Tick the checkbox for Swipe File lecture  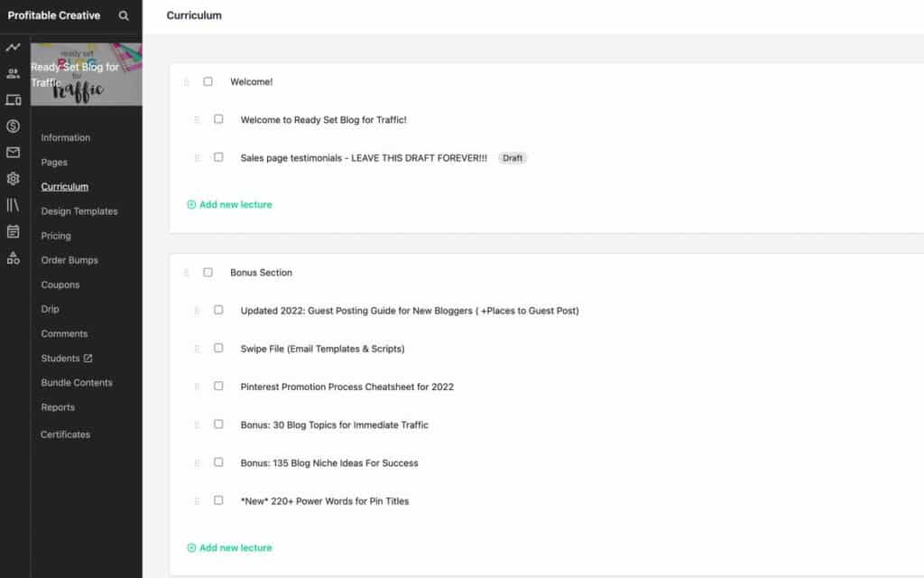pyautogui.click(x=217, y=349)
